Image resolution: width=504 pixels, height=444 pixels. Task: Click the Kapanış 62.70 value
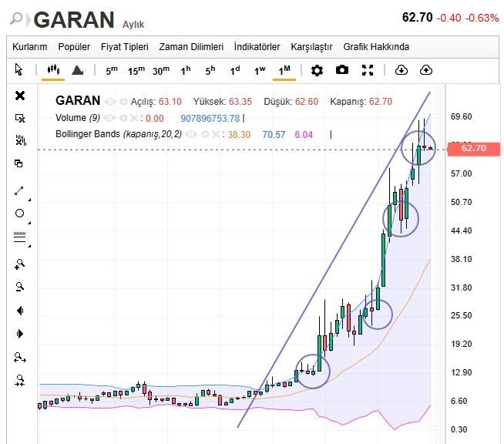380,102
